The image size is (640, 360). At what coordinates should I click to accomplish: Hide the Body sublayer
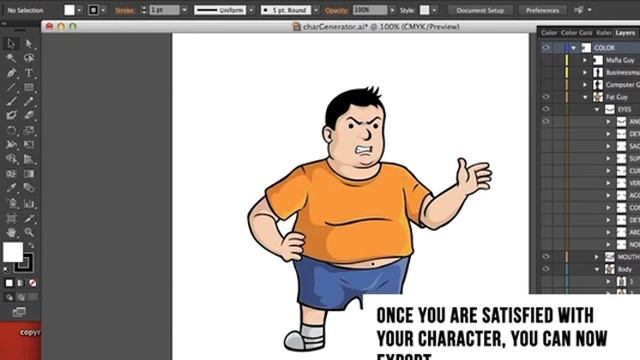546,269
